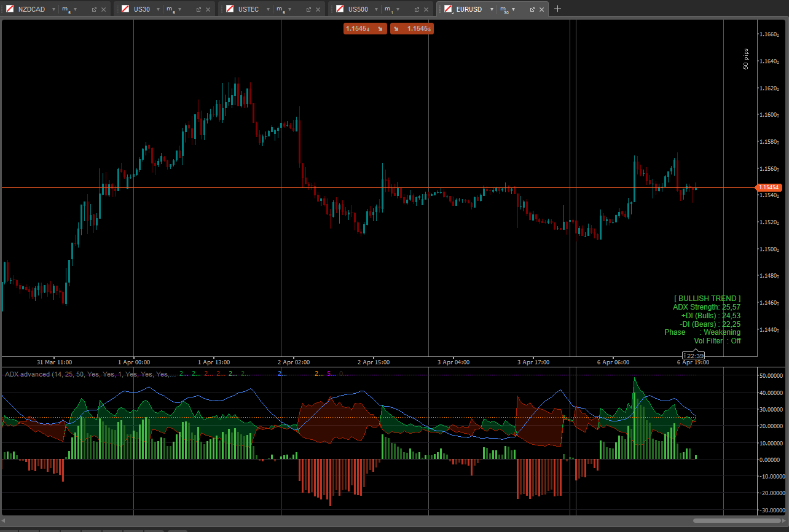Close the US30 chart tab
789x532 pixels.
pos(208,9)
